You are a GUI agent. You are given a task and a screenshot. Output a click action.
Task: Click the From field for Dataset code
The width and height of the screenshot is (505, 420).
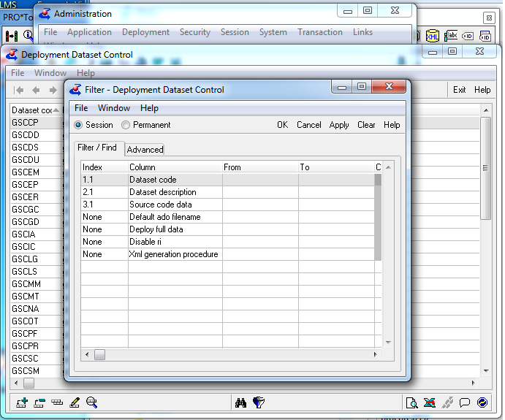click(x=260, y=180)
